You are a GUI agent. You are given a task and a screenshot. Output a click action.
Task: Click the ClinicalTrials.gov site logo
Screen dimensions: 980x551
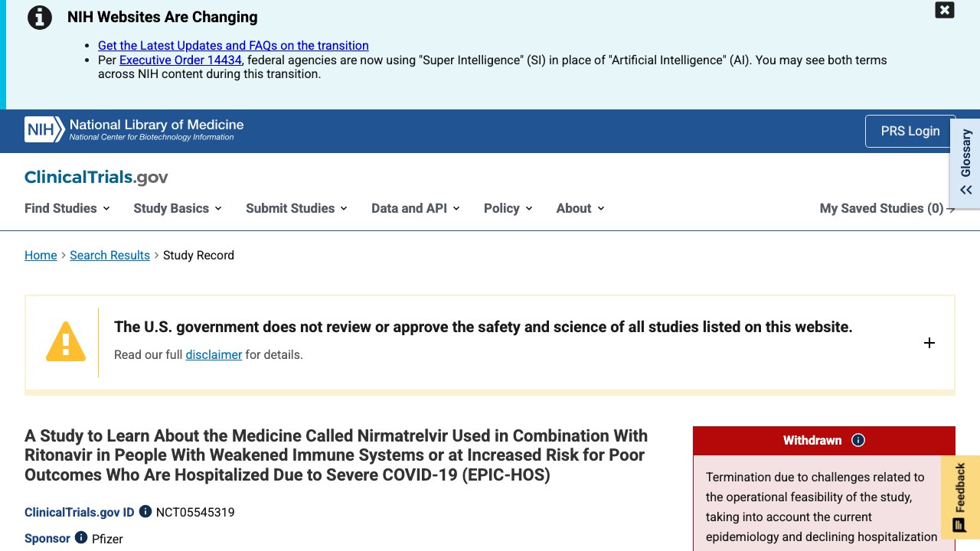(x=96, y=178)
